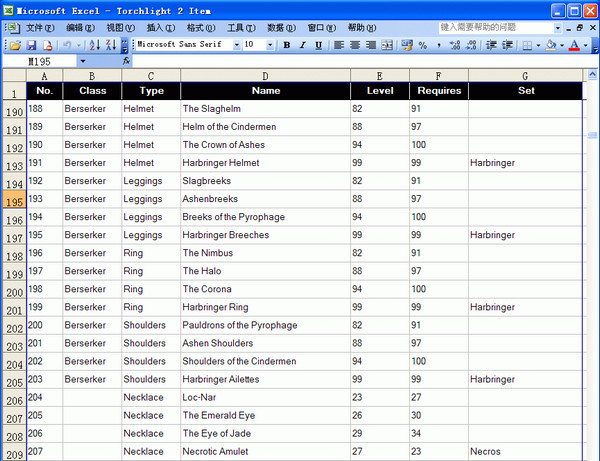Click the vertical scrollbar thumb
Screen dimensions: 600x461
point(592,135)
